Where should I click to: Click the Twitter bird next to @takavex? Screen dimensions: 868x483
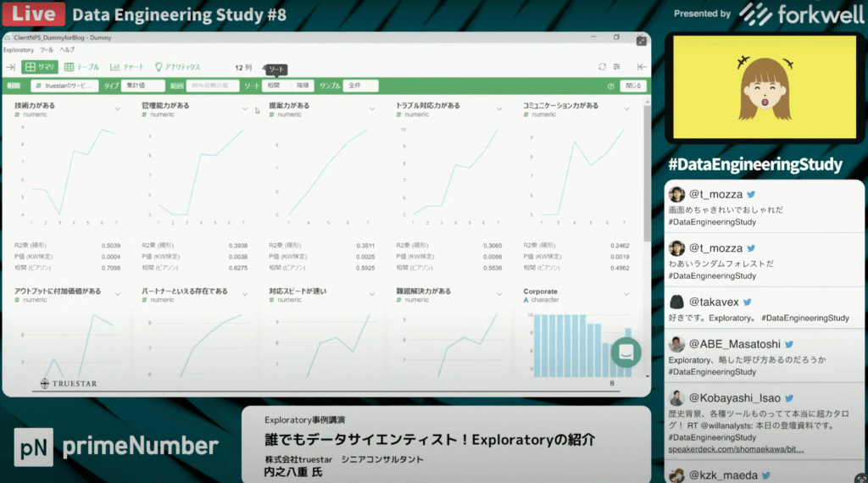[x=748, y=302]
